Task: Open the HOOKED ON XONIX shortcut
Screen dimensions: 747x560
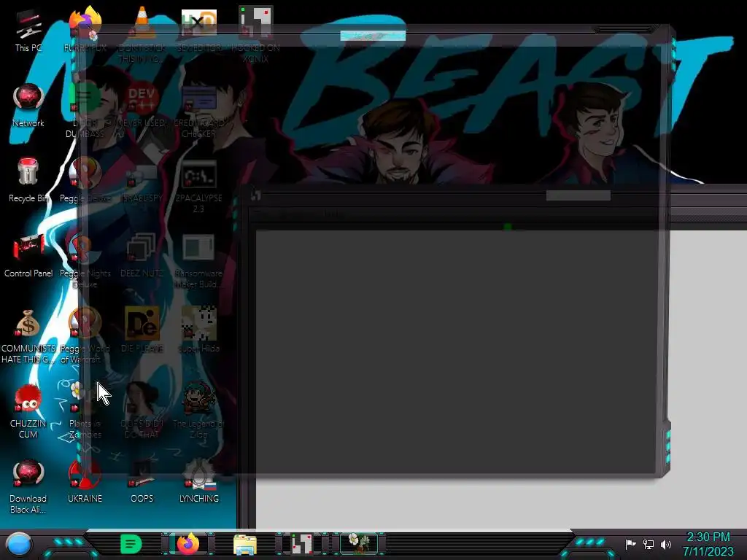Action: coord(255,34)
